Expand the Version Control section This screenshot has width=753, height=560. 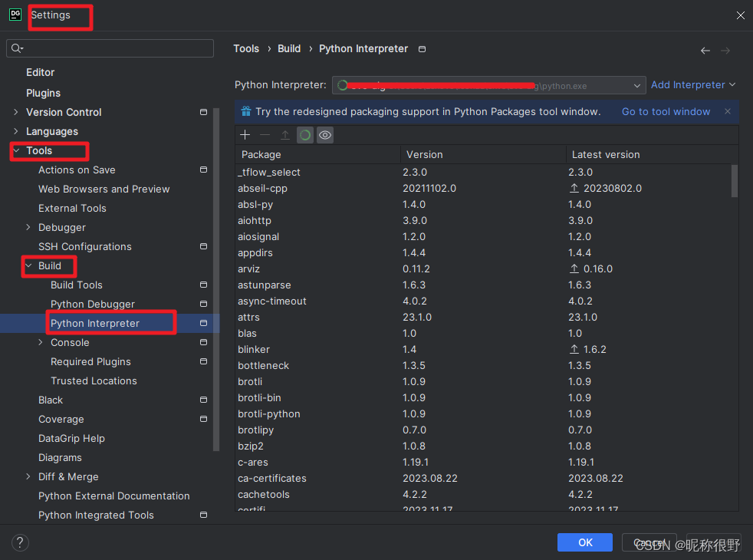[x=16, y=112]
